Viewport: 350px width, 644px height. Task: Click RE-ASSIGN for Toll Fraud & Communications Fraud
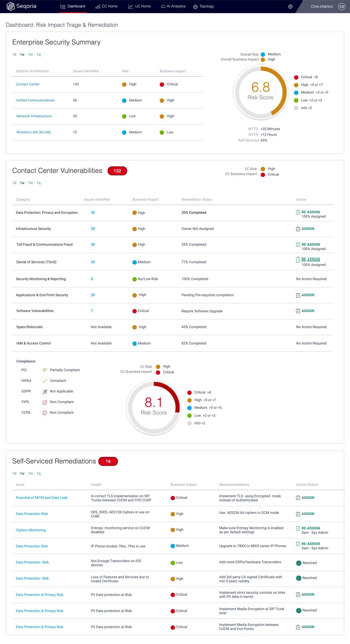311,245
